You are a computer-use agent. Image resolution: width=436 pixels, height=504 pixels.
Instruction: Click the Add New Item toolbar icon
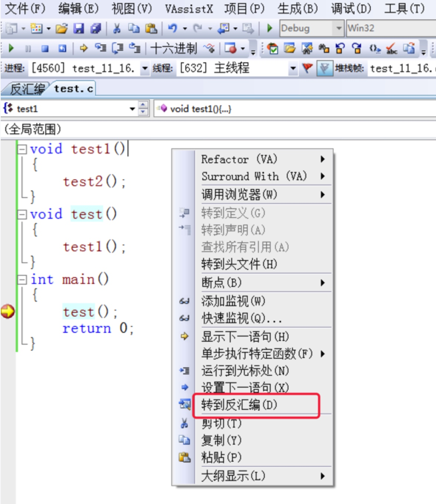pyautogui.click(x=37, y=28)
